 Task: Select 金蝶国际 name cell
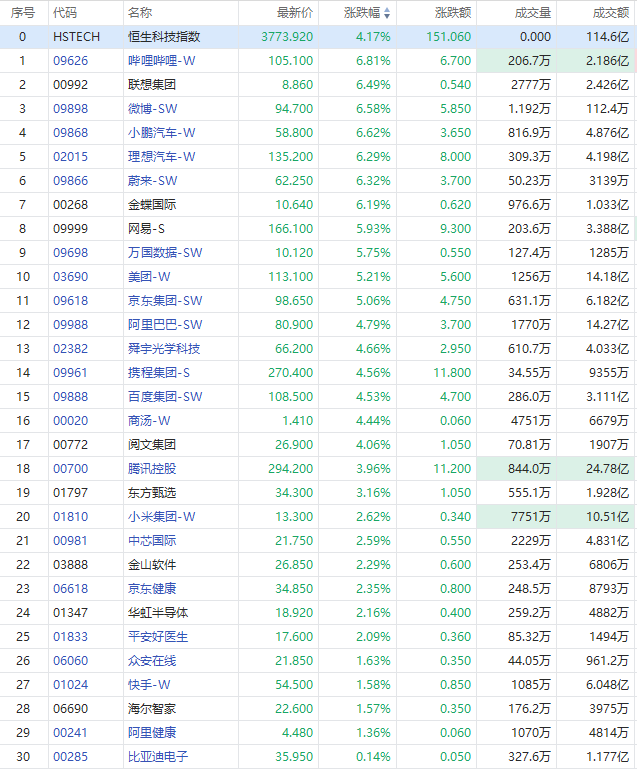point(152,205)
